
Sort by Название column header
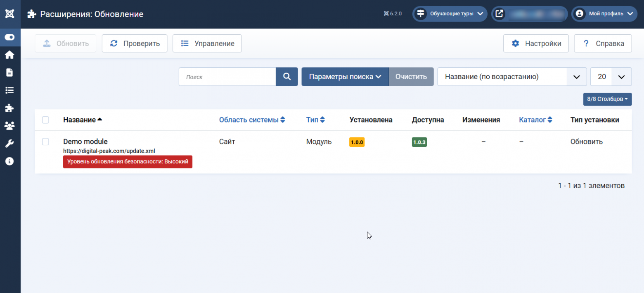(x=83, y=120)
